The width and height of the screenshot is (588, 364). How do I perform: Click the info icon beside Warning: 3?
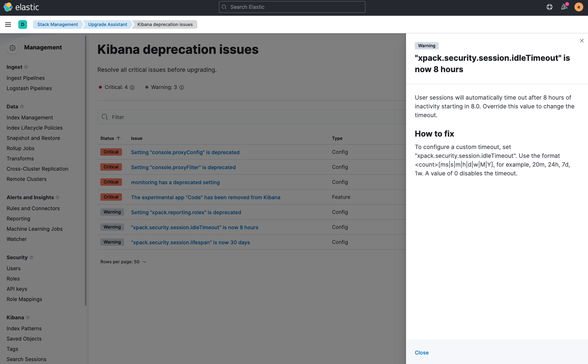tap(182, 88)
